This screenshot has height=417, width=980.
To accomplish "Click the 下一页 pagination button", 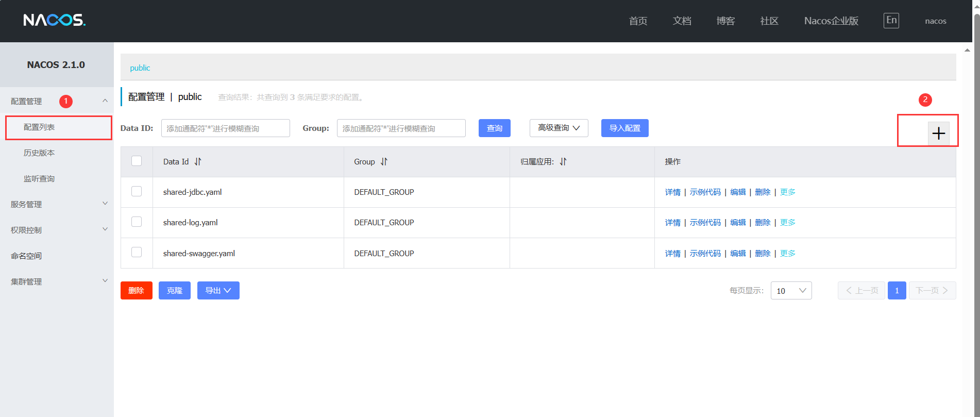I will [x=933, y=291].
